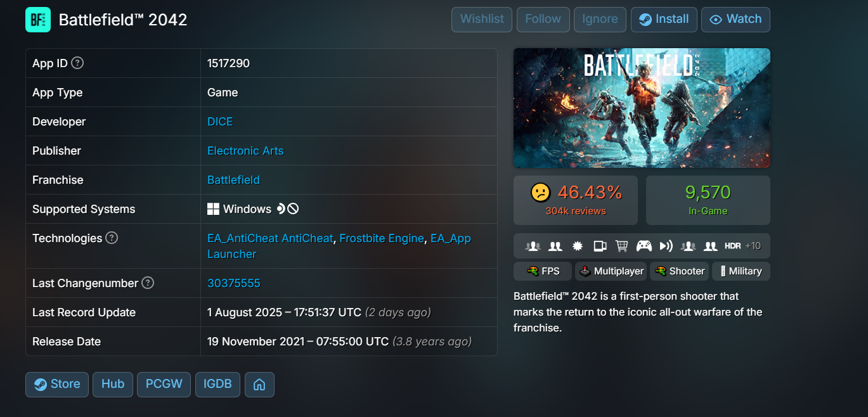Open the EA_AntiCheat AntiCheat technology link
The width and height of the screenshot is (868, 417).
[x=270, y=238]
